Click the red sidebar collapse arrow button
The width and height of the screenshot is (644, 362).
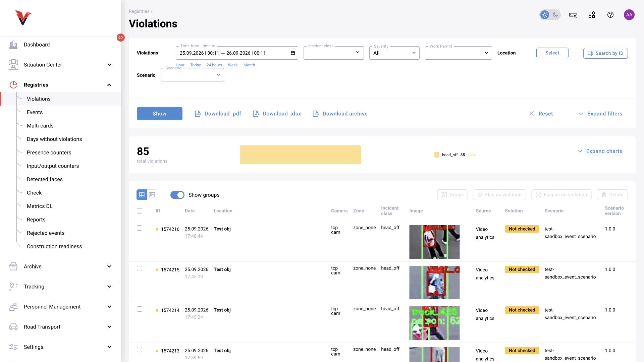[x=121, y=38]
